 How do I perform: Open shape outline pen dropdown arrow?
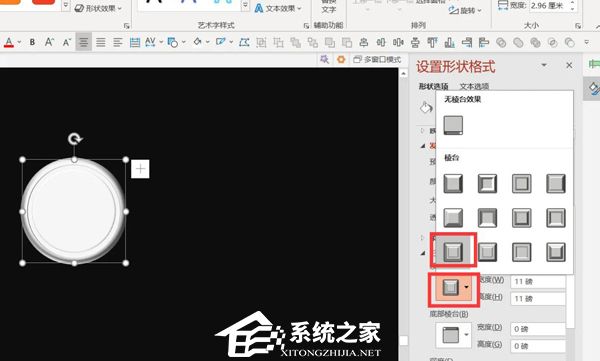[x=231, y=42]
